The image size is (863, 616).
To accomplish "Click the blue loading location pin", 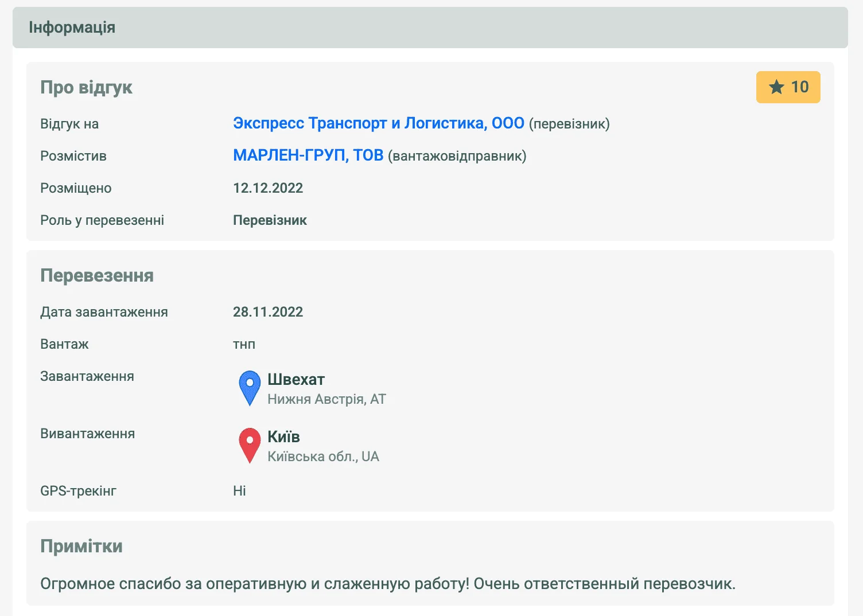I will [x=250, y=387].
